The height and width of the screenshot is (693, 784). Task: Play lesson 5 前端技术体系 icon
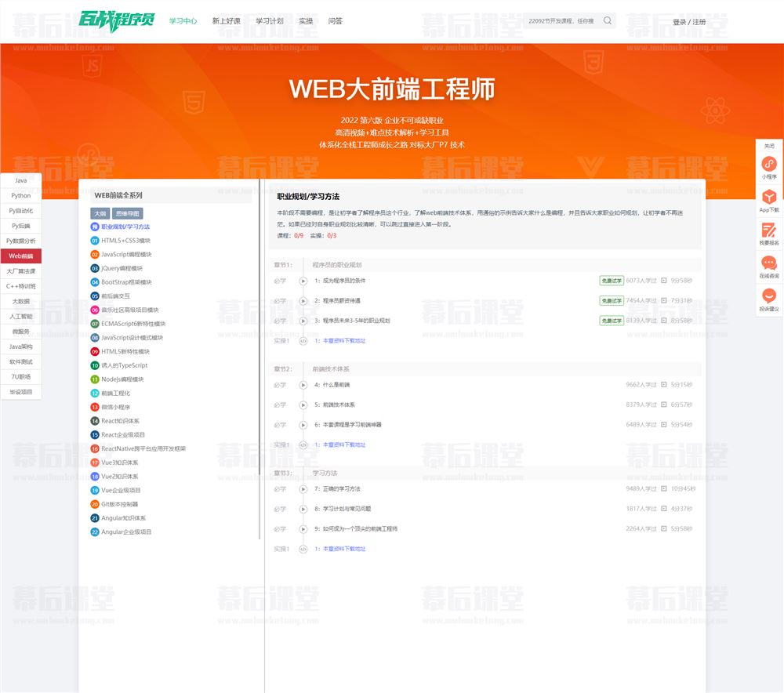[303, 405]
